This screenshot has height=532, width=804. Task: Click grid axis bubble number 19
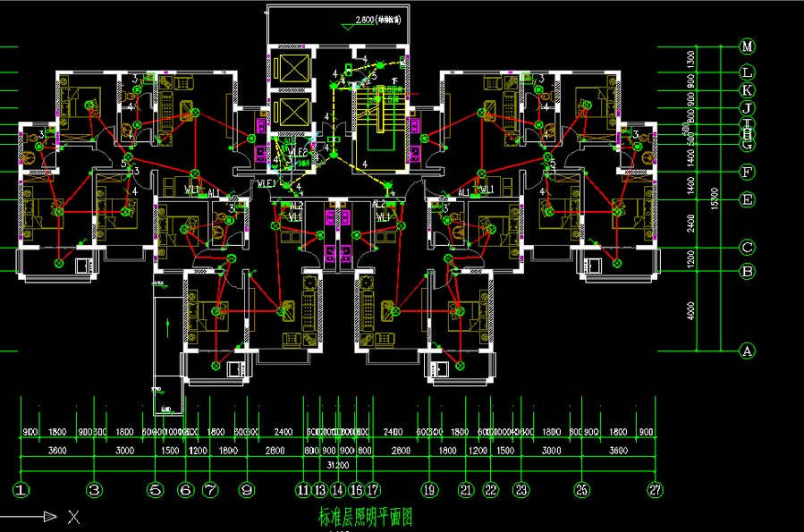tap(430, 489)
